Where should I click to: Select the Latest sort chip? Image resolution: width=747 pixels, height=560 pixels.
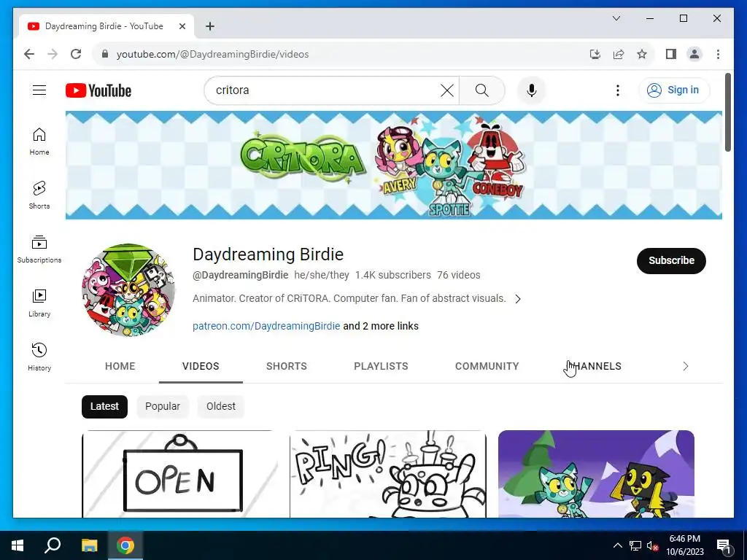[x=104, y=407]
